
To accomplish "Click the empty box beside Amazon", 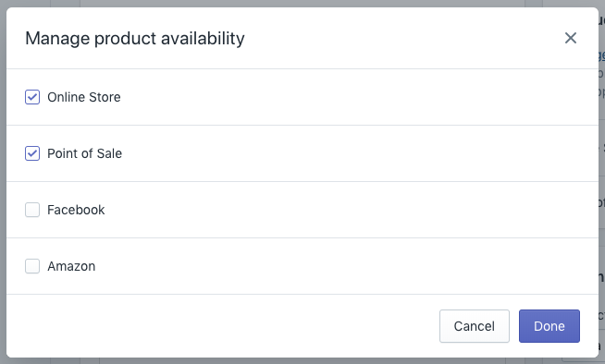I will [x=32, y=266].
